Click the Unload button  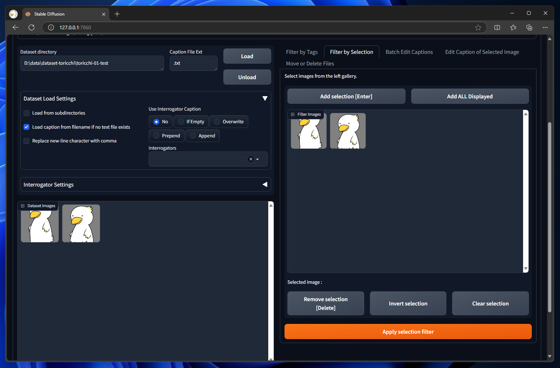point(247,77)
